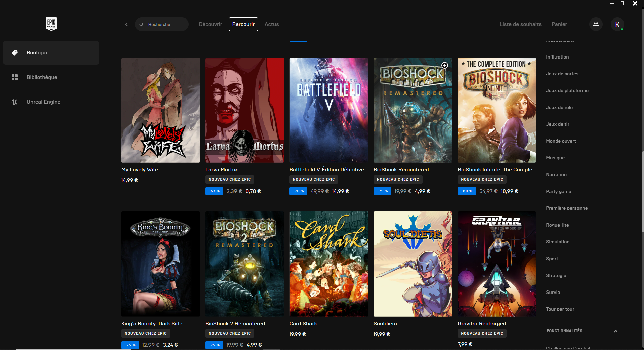Viewport: 644px width, 350px height.
Task: Open the Card Shark game page
Action: point(328,264)
